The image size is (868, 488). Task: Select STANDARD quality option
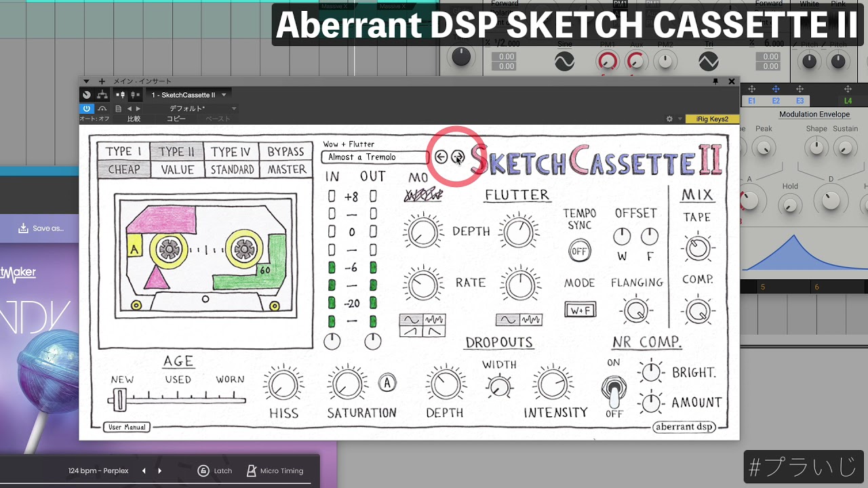click(231, 169)
